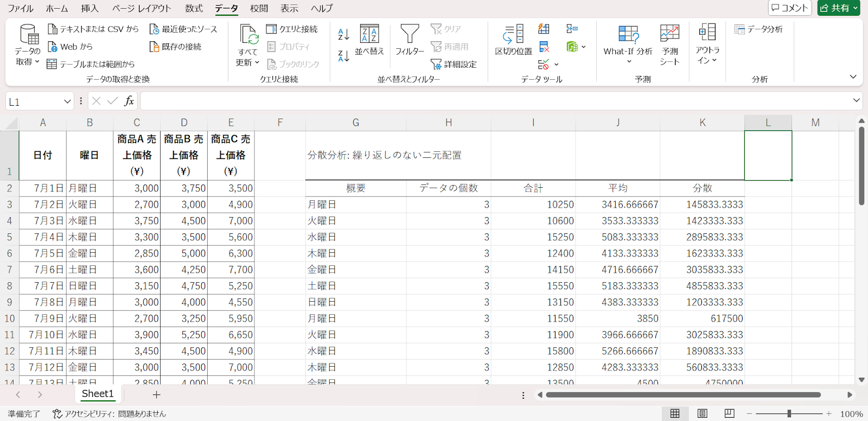The height and width of the screenshot is (421, 868).
Task: Switch to the 数式 tab
Action: click(x=194, y=8)
